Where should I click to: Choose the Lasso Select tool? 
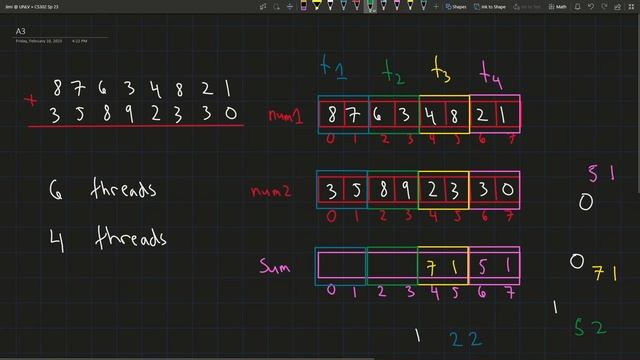pos(276,7)
